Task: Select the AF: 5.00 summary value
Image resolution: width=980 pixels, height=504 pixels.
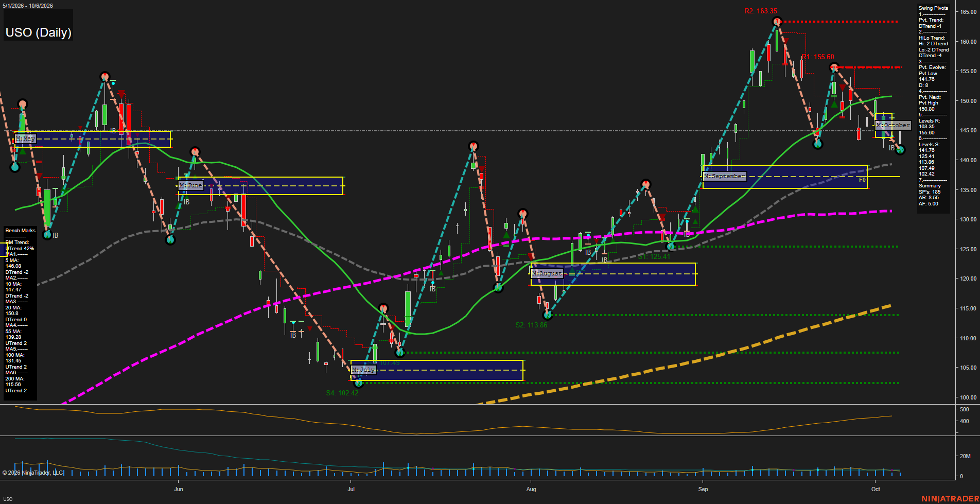Action: click(929, 204)
